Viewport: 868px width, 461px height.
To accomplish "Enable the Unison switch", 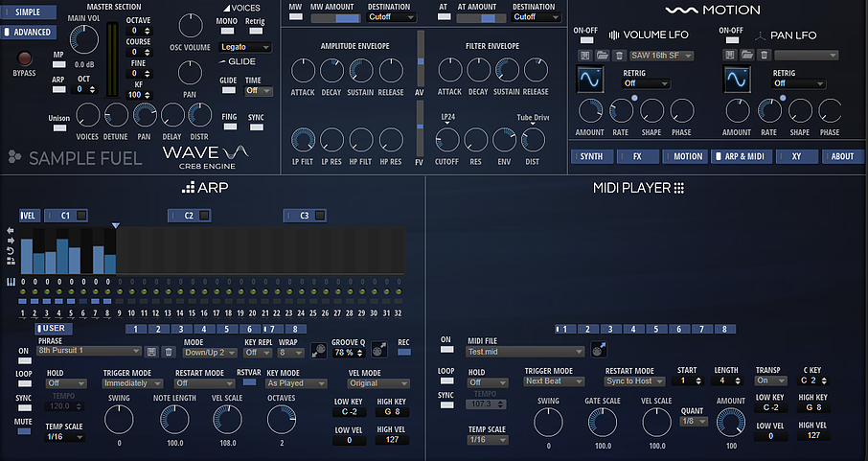I will coord(59,128).
